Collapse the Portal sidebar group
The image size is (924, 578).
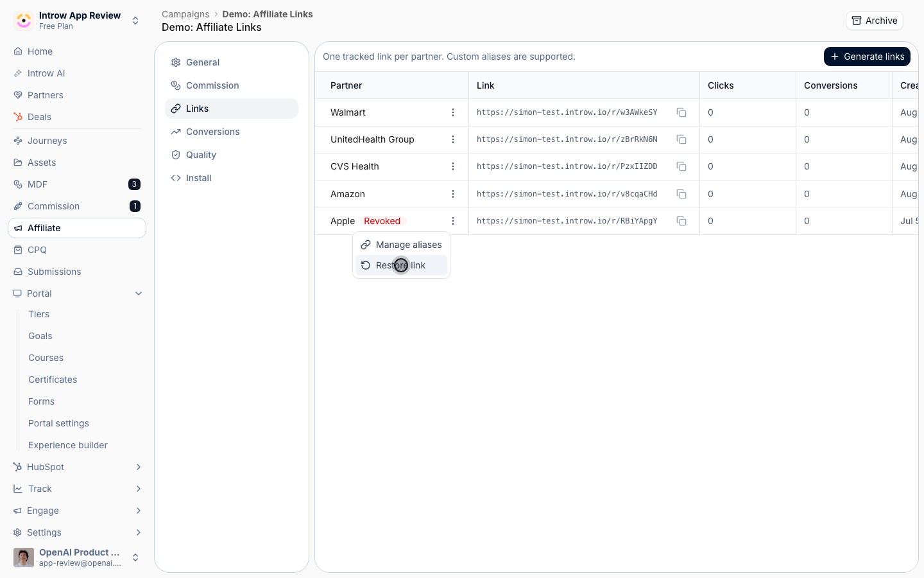point(139,293)
